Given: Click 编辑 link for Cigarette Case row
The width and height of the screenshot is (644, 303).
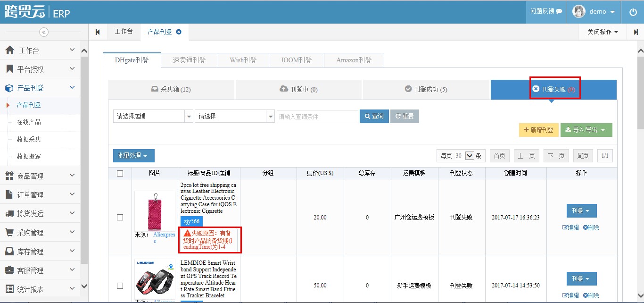Looking at the screenshot, I should click(x=570, y=227).
